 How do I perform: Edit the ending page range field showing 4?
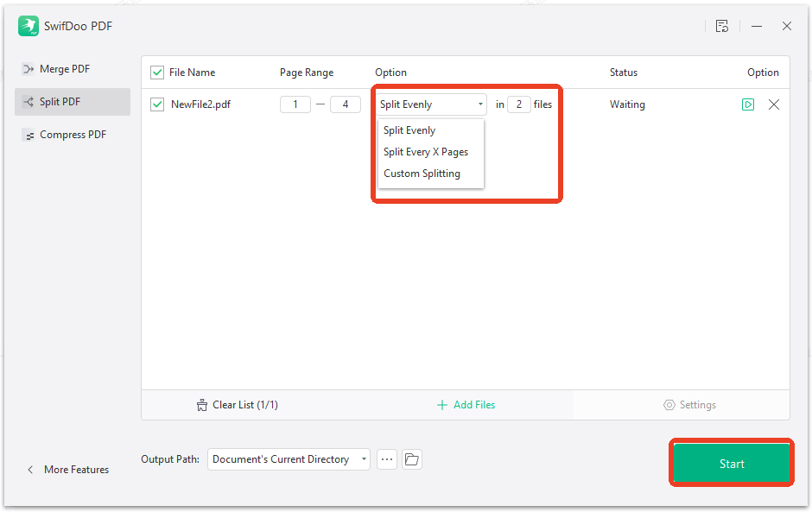(x=346, y=104)
